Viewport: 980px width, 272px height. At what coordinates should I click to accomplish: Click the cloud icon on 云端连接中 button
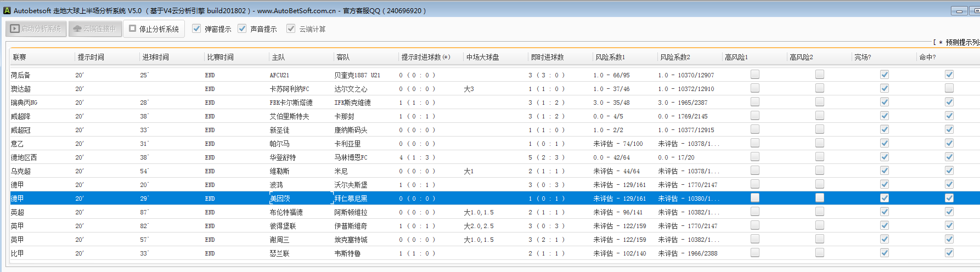77,29
